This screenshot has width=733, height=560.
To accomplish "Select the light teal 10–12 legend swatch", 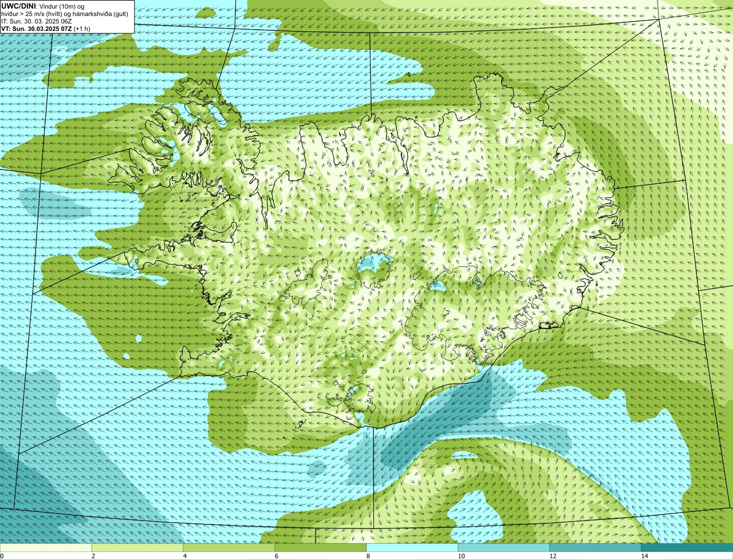I will [x=504, y=547].
